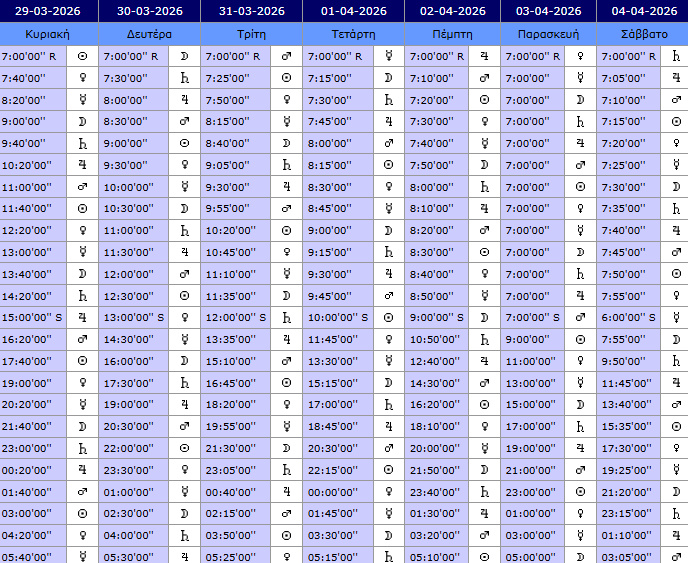Click the Saturn symbol at Thursday 23:40'00''
688x563 pixels.
(x=484, y=493)
